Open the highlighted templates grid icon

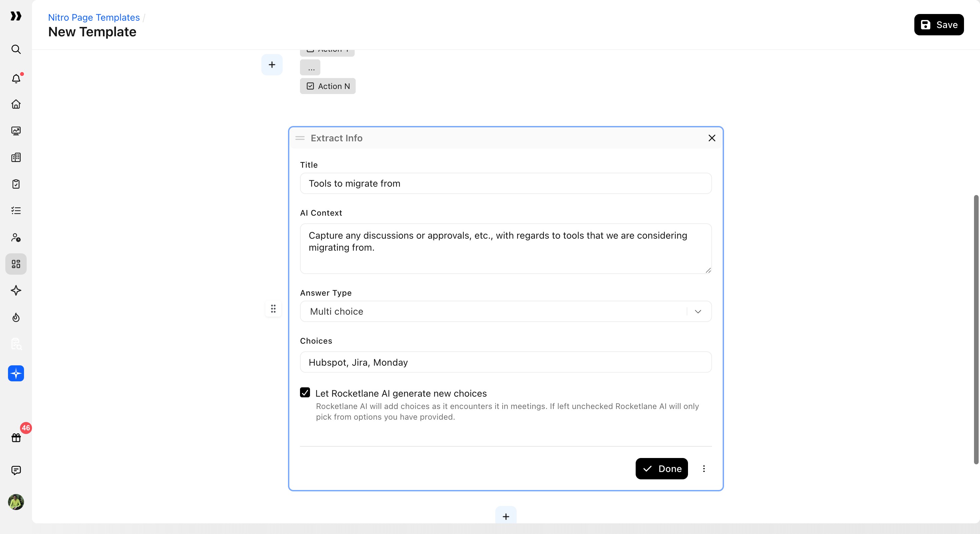coord(16,264)
